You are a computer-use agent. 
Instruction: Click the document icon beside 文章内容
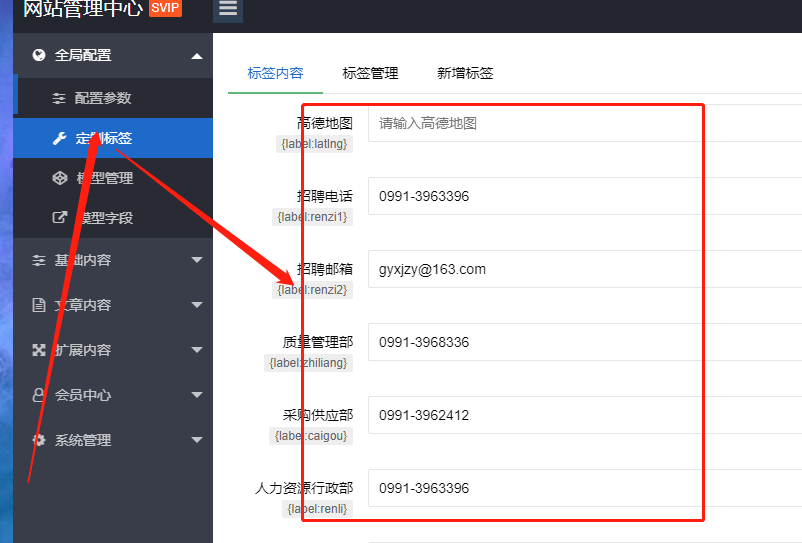[39, 305]
